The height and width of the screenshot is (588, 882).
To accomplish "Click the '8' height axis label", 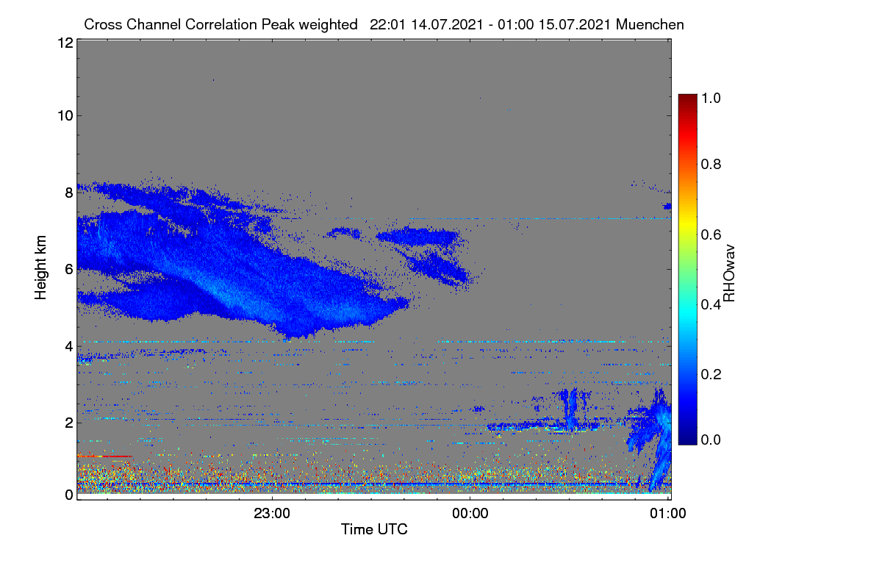I will point(69,193).
